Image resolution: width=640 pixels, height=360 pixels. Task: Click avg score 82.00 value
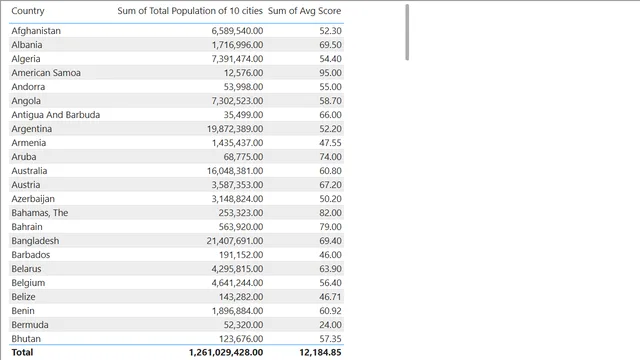pos(330,213)
